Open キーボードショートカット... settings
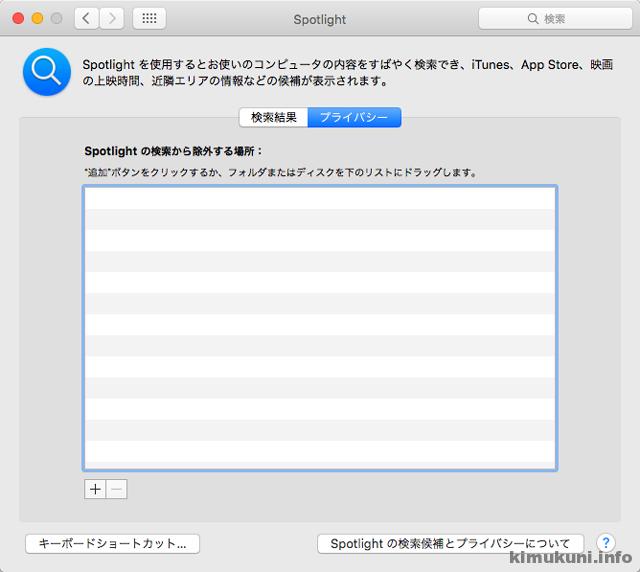640x572 pixels. [x=113, y=544]
